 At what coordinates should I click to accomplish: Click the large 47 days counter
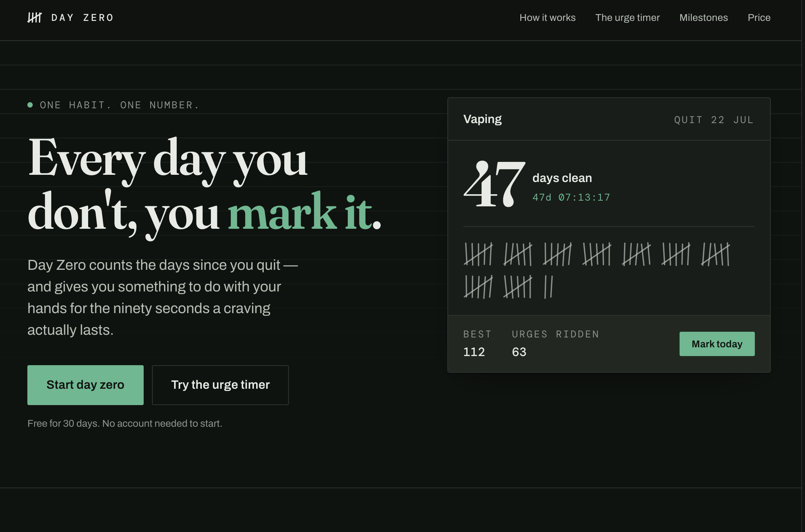[494, 184]
